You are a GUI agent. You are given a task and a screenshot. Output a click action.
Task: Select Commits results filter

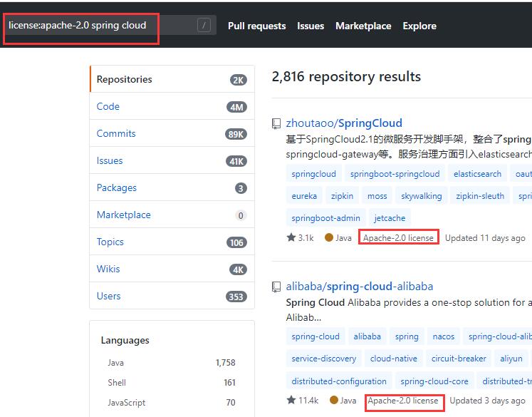pyautogui.click(x=172, y=133)
